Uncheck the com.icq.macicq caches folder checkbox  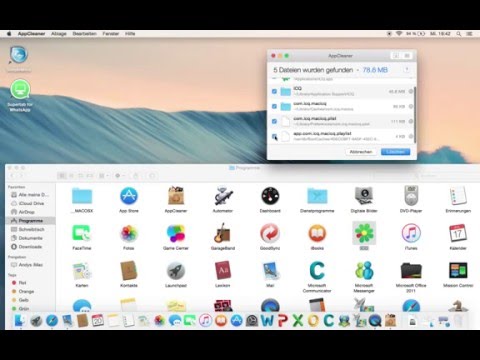pyautogui.click(x=274, y=106)
